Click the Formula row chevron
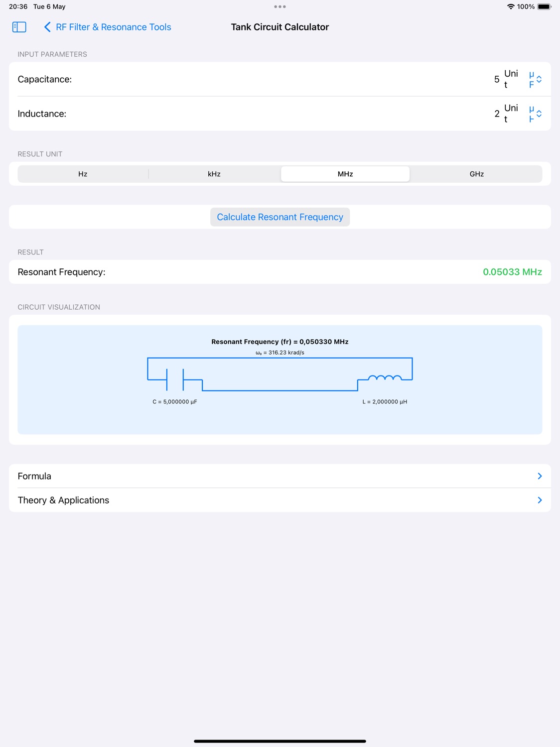 click(x=540, y=476)
